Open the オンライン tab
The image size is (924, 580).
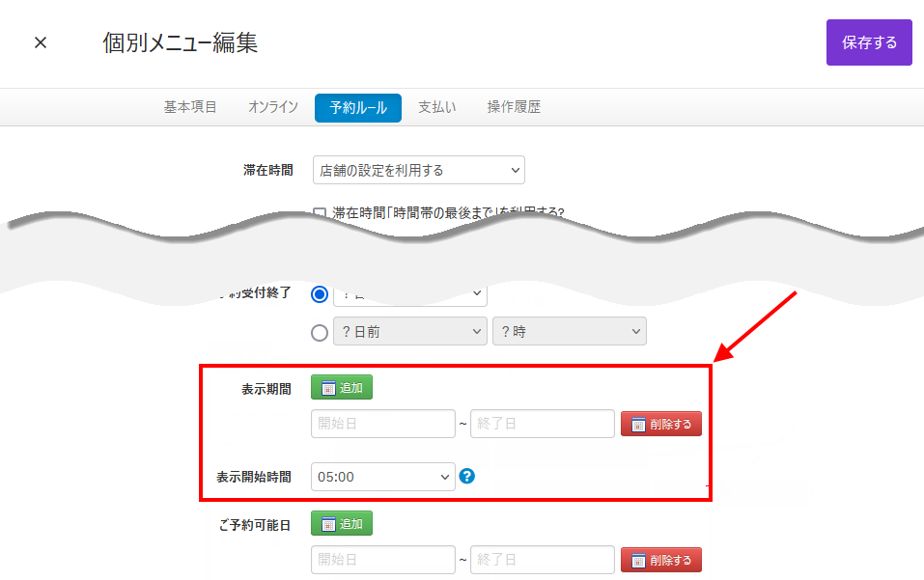click(x=273, y=107)
